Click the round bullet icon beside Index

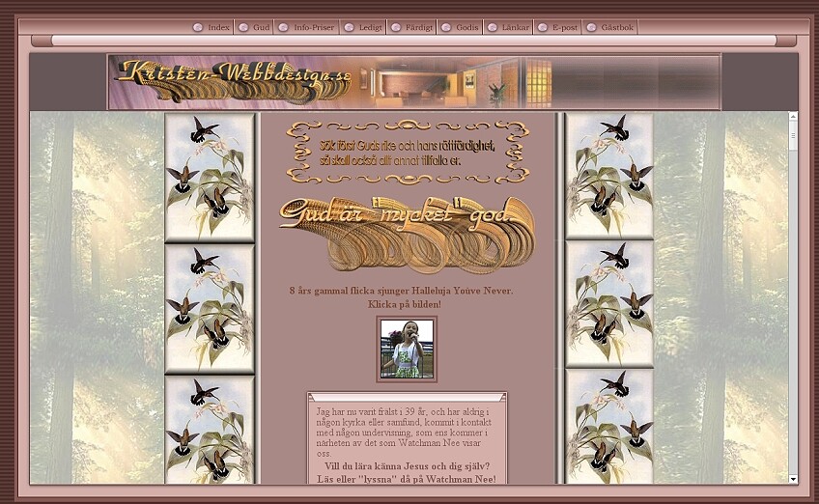coord(197,28)
